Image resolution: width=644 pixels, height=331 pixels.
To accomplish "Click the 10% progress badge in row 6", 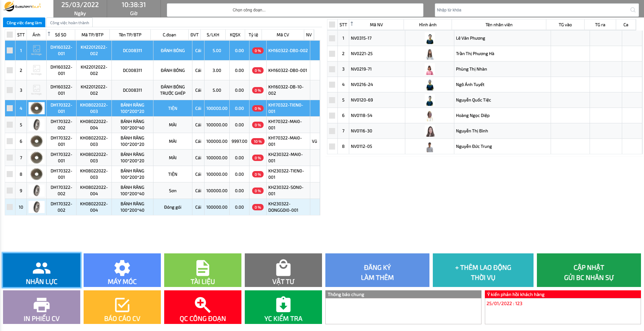I will tap(258, 141).
